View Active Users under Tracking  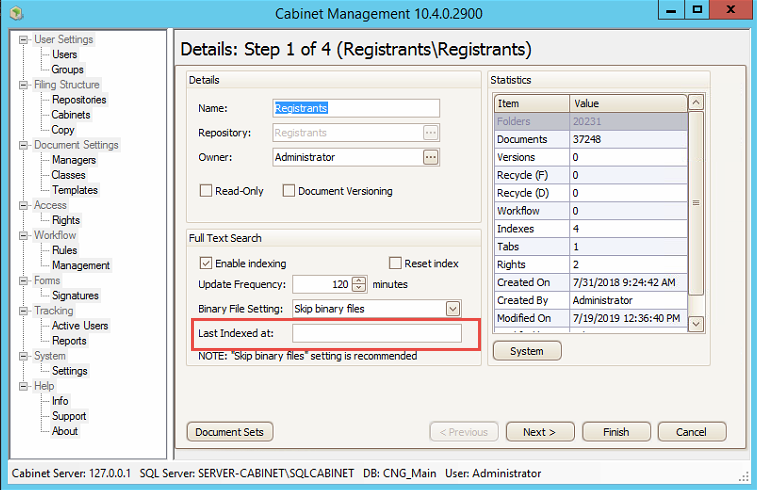[80, 325]
